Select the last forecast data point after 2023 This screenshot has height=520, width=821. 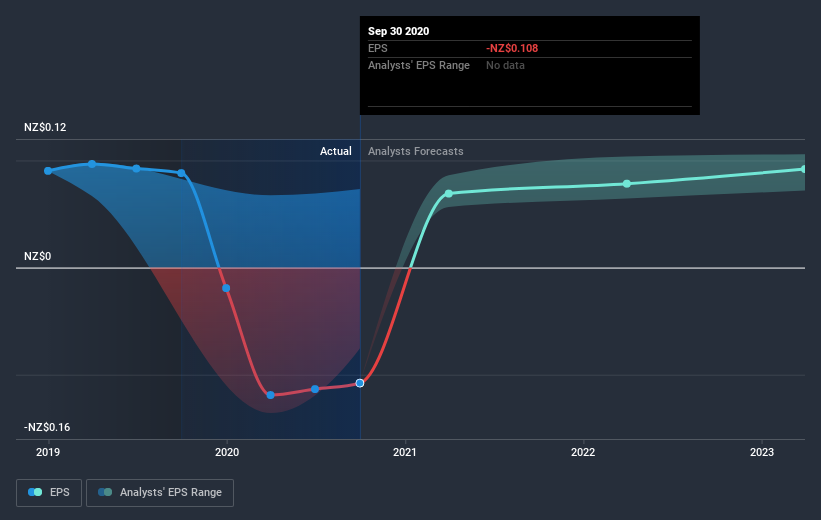pyautogui.click(x=804, y=169)
